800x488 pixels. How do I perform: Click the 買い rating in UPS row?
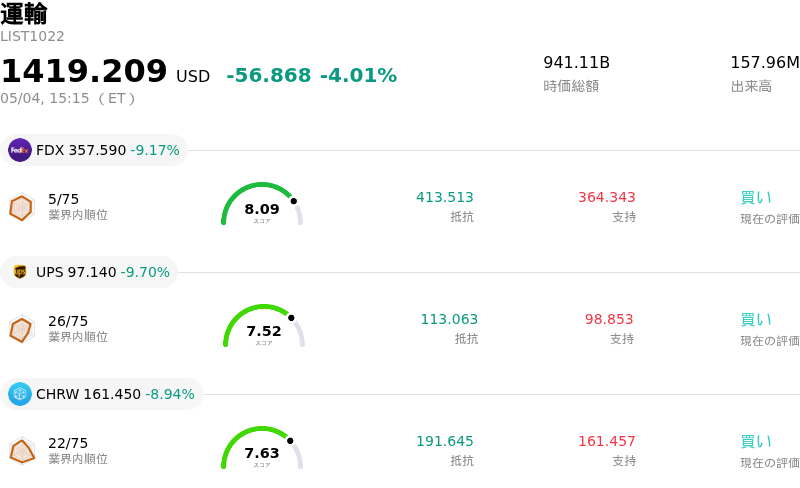756,319
